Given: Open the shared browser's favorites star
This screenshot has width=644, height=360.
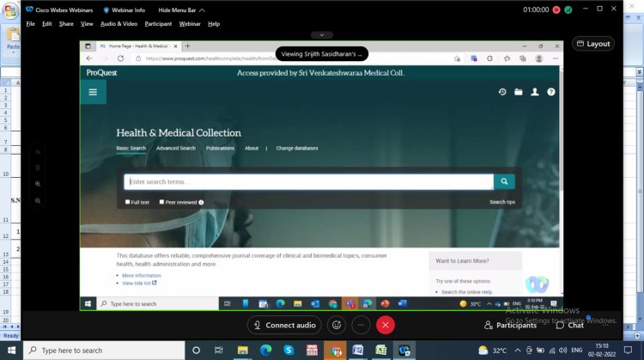Looking at the screenshot, I should coord(507,58).
